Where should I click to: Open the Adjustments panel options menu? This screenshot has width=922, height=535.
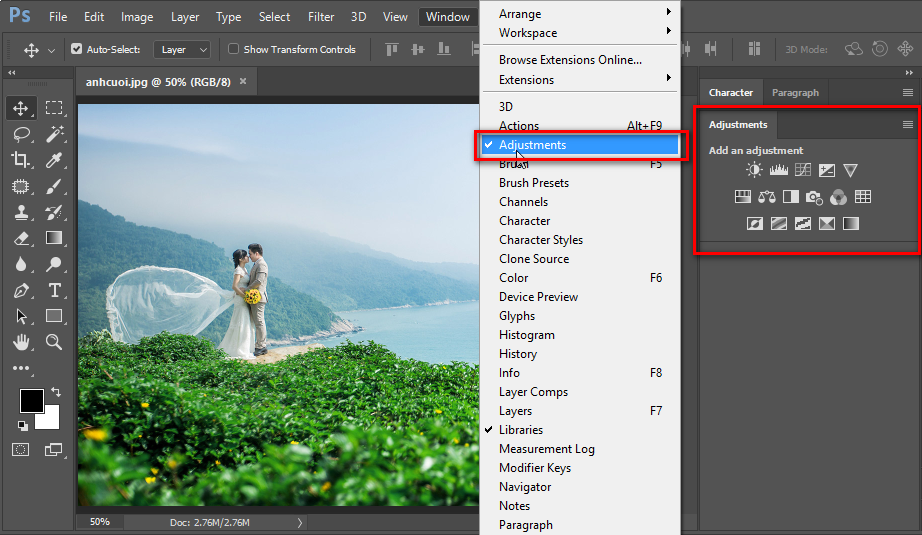click(x=908, y=125)
